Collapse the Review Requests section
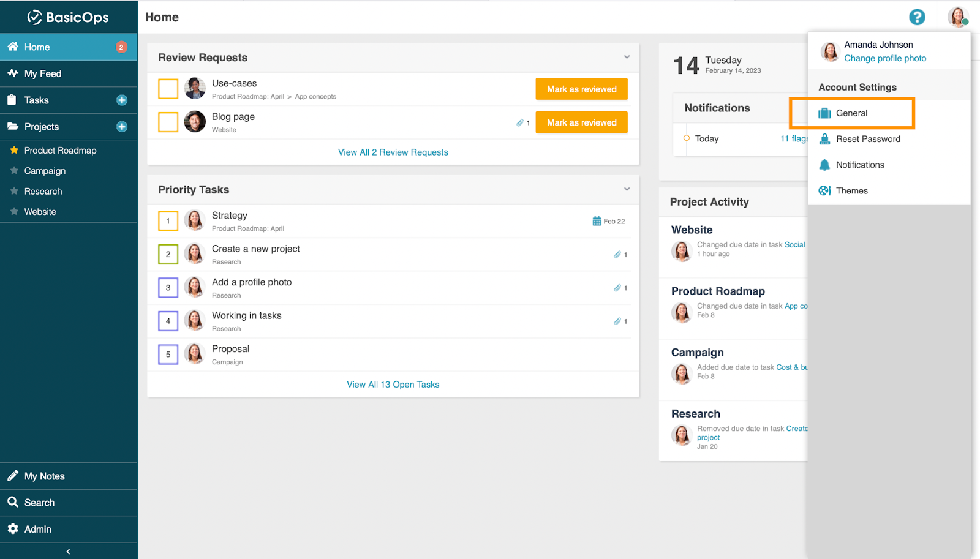This screenshot has width=980, height=559. coord(627,57)
